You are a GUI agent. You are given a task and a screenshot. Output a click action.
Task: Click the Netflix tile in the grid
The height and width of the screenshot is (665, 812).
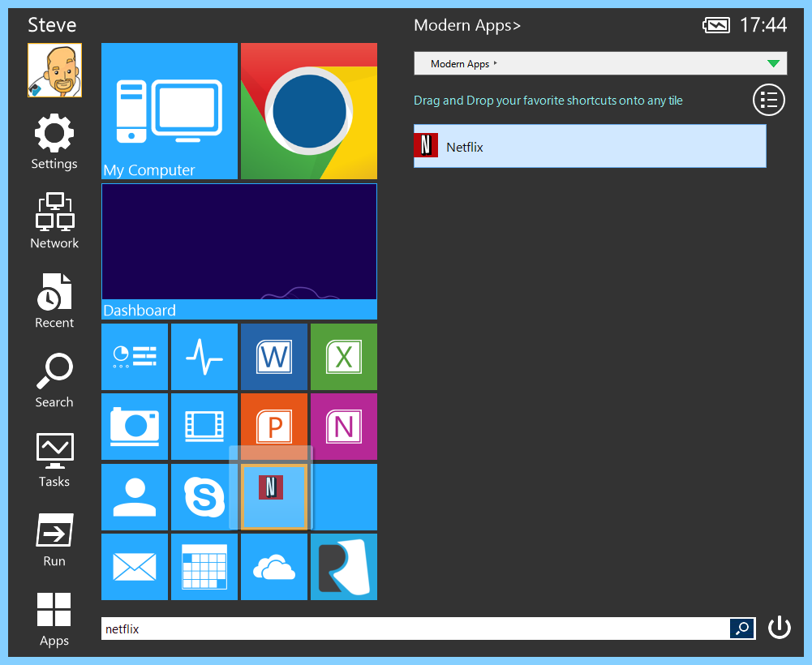pos(274,496)
